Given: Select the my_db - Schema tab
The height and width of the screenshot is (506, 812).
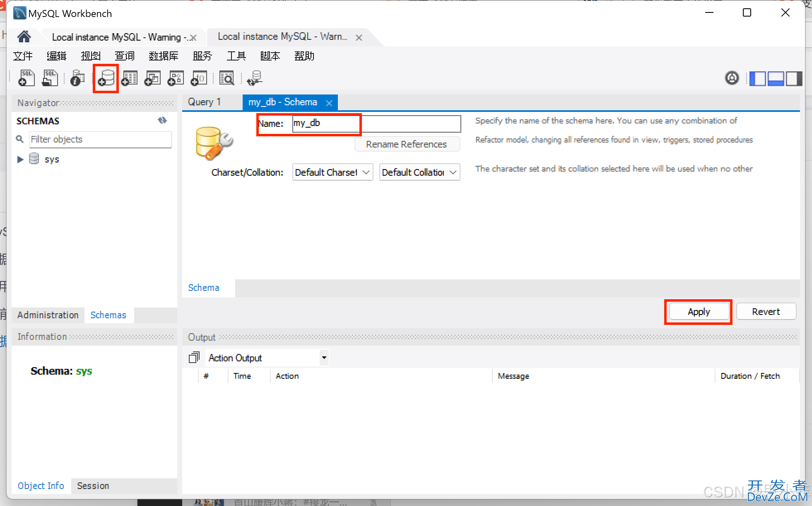Looking at the screenshot, I should 283,102.
